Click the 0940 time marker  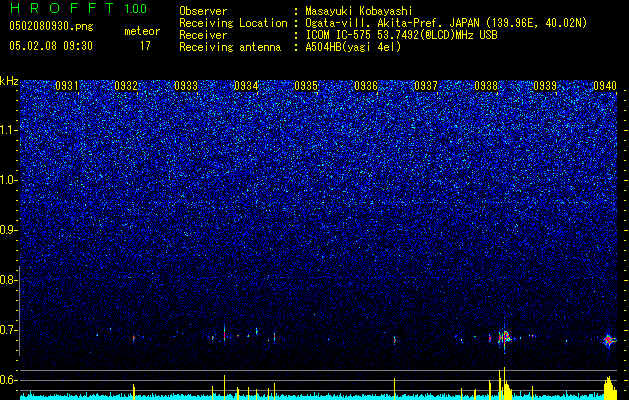point(605,86)
